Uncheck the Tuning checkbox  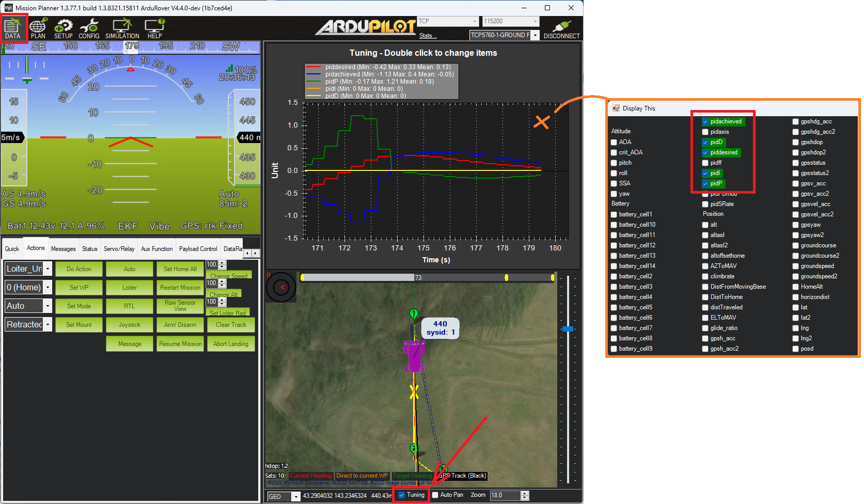click(x=402, y=495)
